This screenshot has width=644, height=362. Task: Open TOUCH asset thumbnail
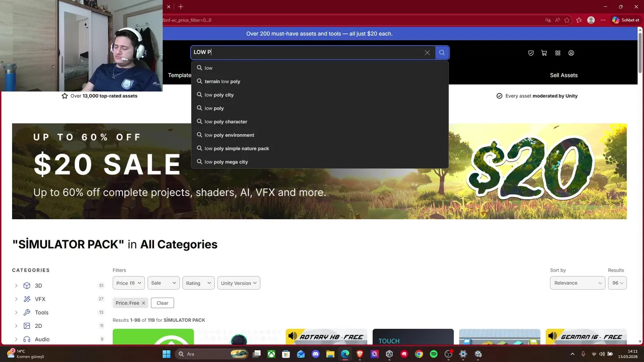click(413, 336)
